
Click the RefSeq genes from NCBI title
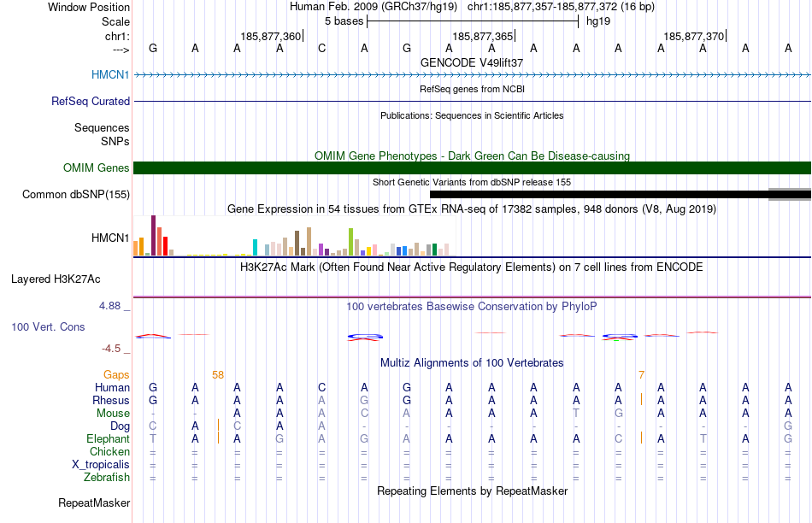click(x=473, y=89)
